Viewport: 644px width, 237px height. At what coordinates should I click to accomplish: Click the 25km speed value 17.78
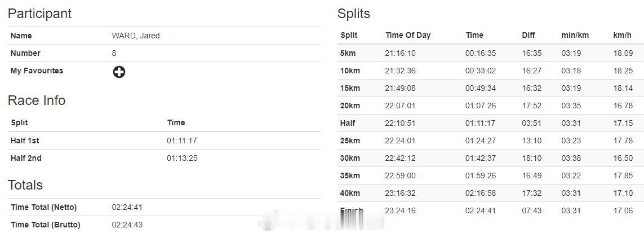coord(623,141)
